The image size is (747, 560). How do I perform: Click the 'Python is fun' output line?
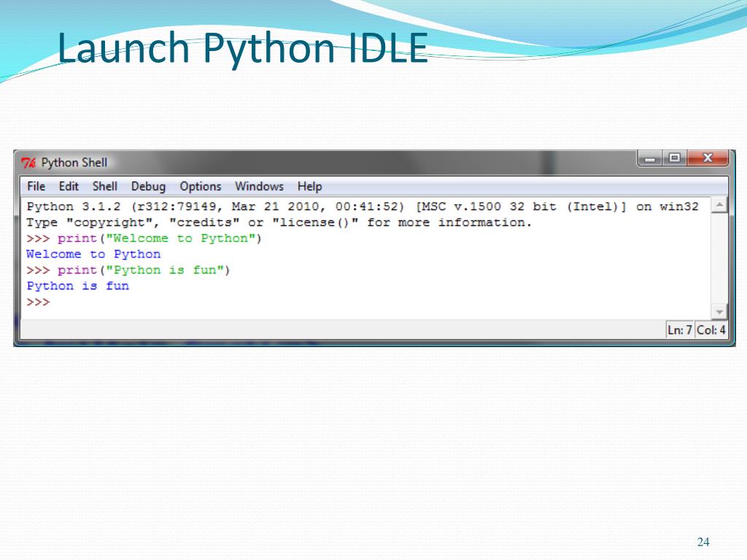[77, 286]
